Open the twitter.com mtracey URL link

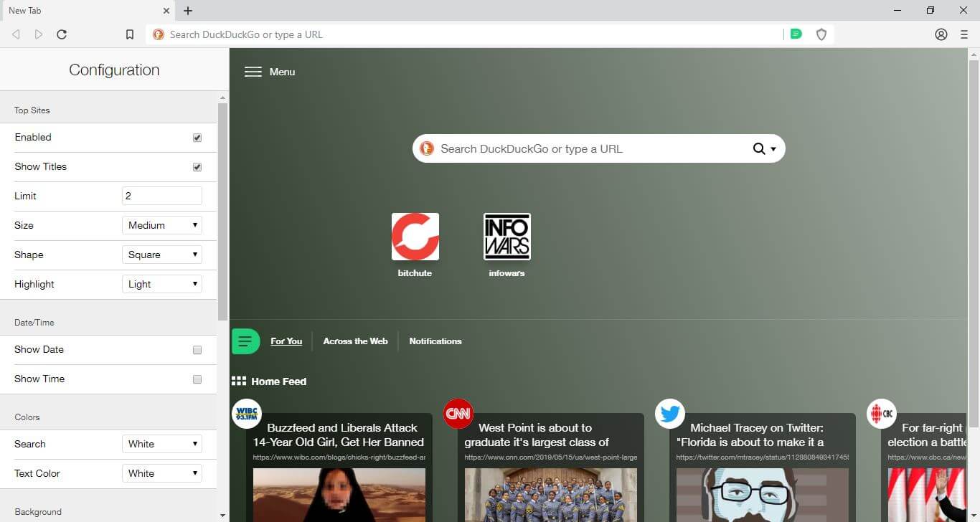click(763, 457)
